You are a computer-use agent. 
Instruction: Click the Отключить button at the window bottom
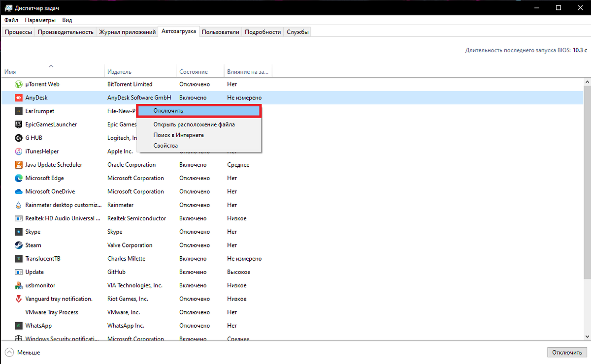[567, 352]
